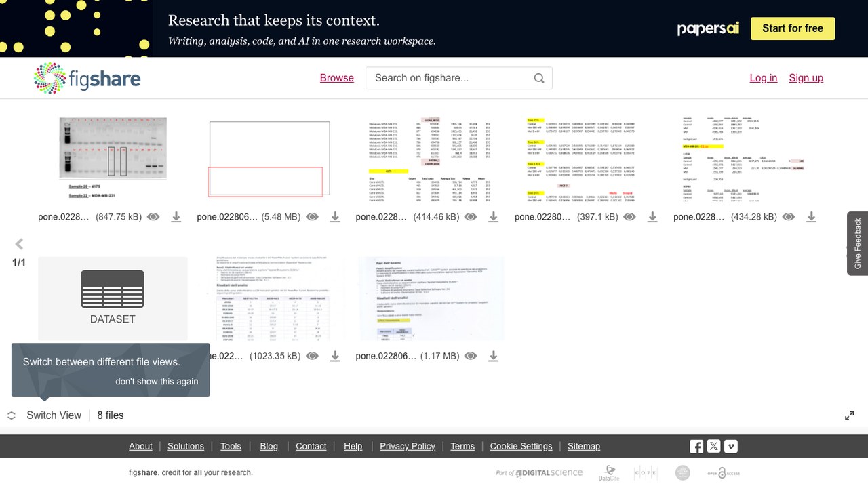The image size is (868, 488).
Task: Click the search magnifier icon
Action: point(539,78)
